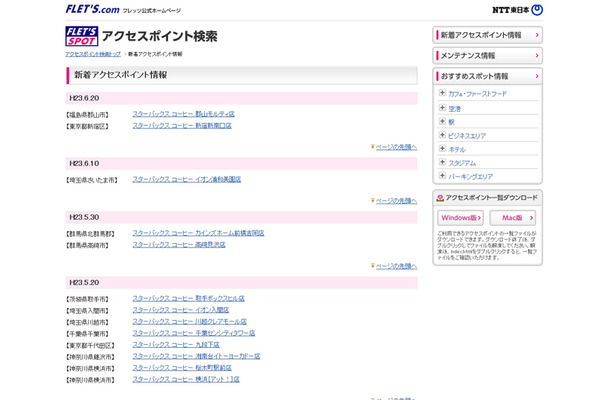Open 新着アクセスポイント情報 in the sidebar menu
Screen dimensions: 610x400
(x=487, y=35)
